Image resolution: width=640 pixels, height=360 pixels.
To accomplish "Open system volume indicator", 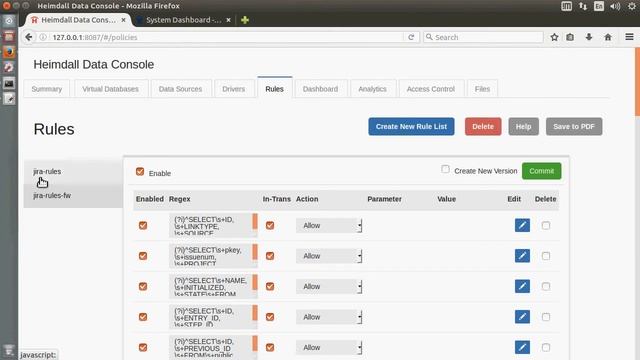I will click(x=615, y=6).
